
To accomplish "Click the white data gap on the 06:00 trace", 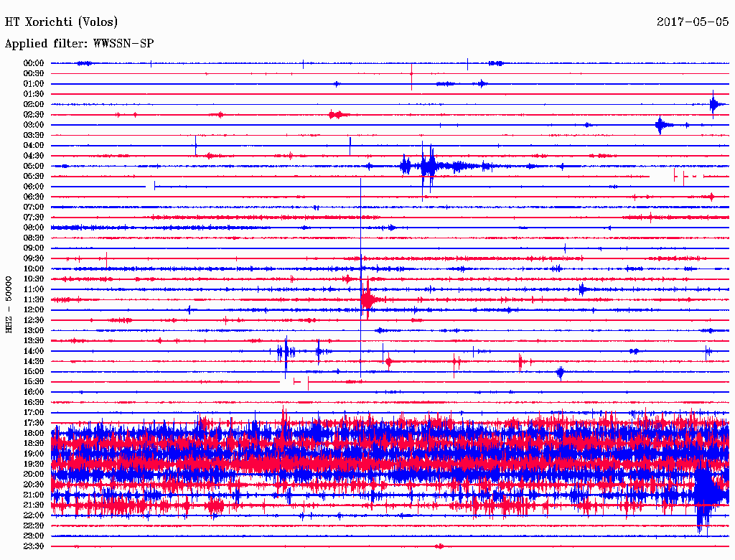I will coord(151,186).
